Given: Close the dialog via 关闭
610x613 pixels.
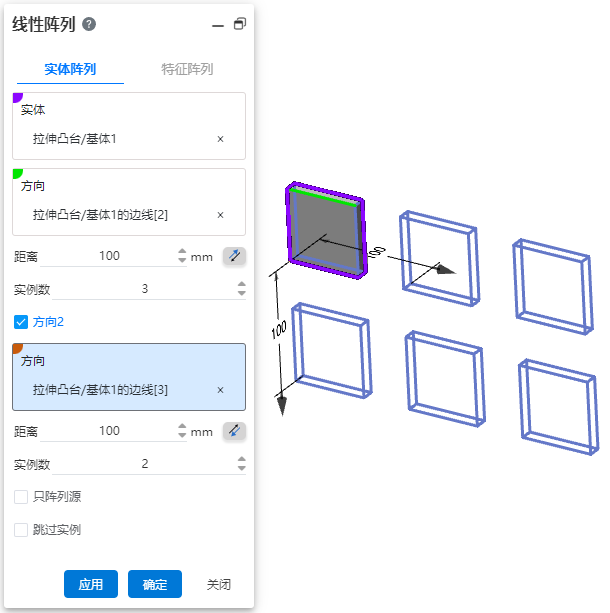Looking at the screenshot, I should click(x=219, y=585).
